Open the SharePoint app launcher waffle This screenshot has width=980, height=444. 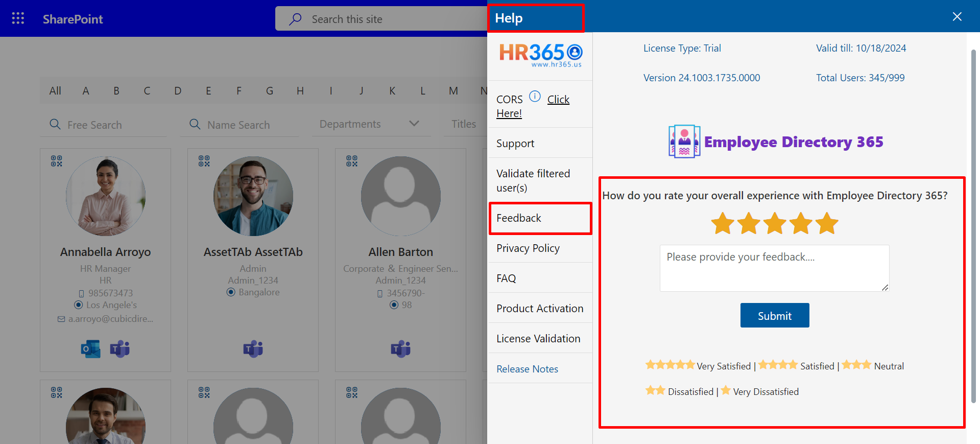click(18, 18)
